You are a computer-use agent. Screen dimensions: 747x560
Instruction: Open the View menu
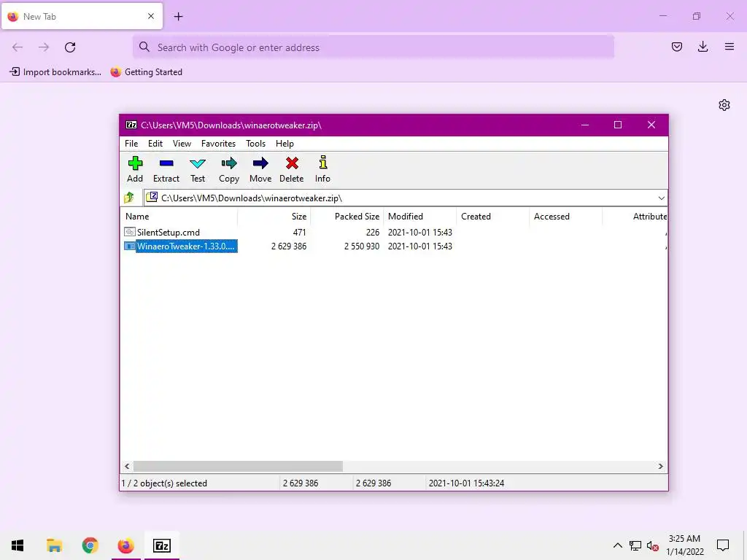point(182,144)
